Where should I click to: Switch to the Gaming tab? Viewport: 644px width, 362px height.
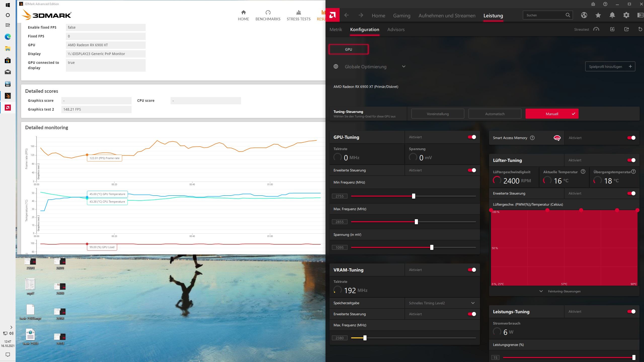(x=401, y=16)
